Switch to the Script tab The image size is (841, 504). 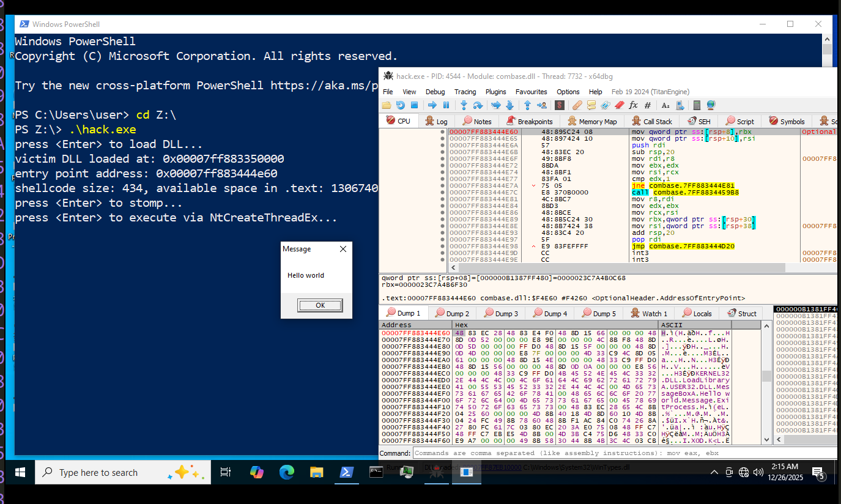[x=739, y=121]
